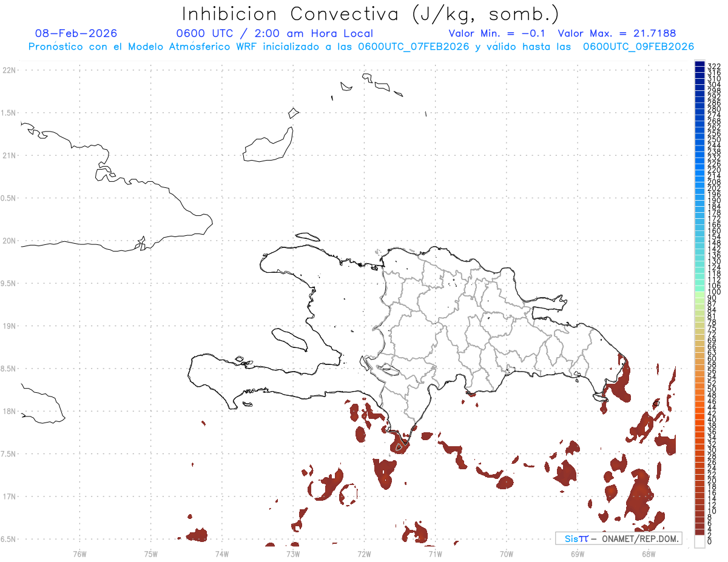Click the latitude label "21N"
Screen dimensions: 728x562
(x=8, y=155)
